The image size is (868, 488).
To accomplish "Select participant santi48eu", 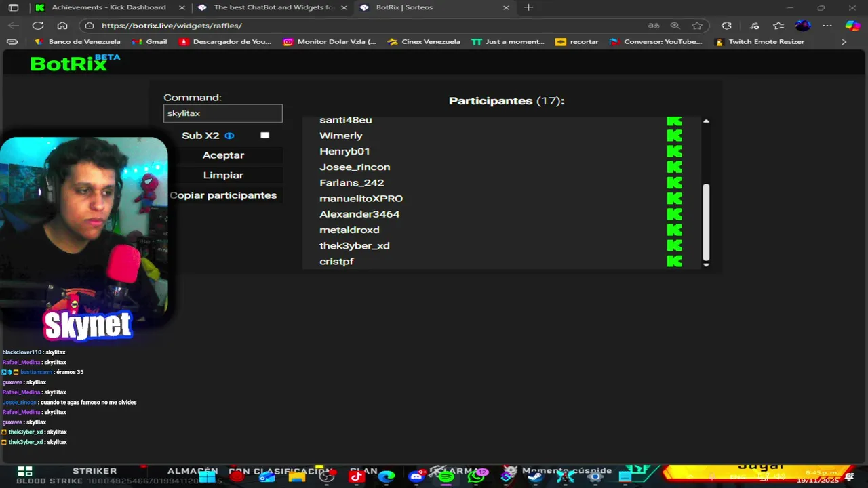I will click(346, 120).
